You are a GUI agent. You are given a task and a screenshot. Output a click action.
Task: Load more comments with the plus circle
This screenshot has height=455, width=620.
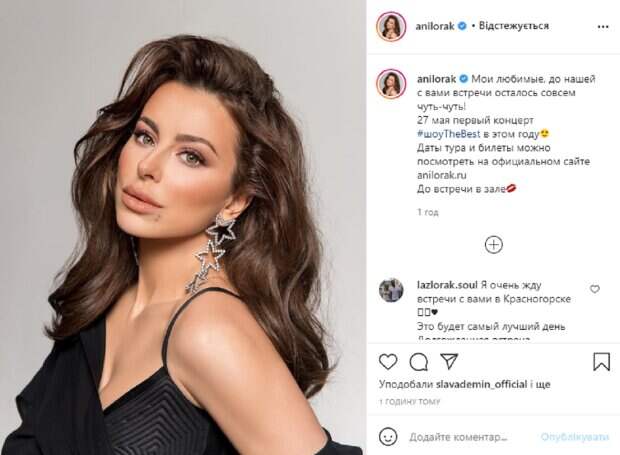[493, 245]
